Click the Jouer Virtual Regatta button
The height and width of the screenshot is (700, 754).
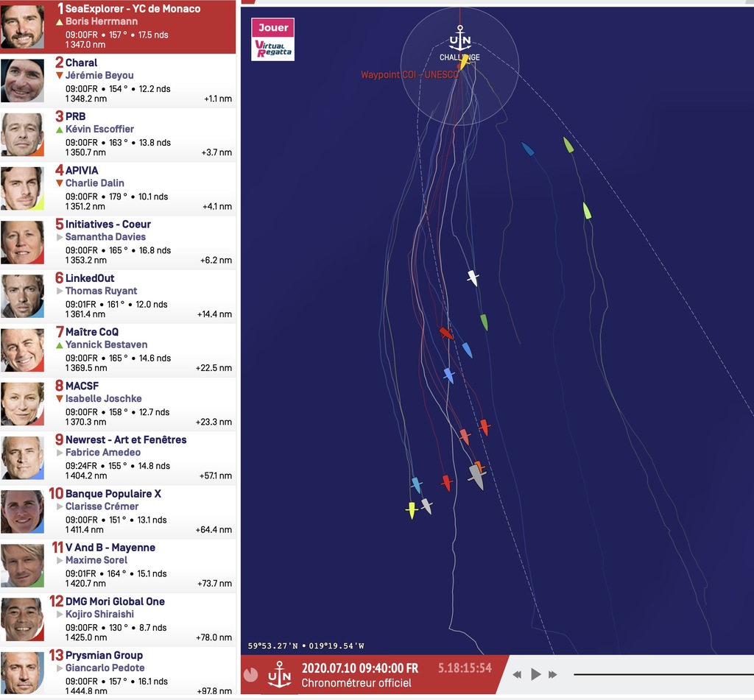(272, 40)
